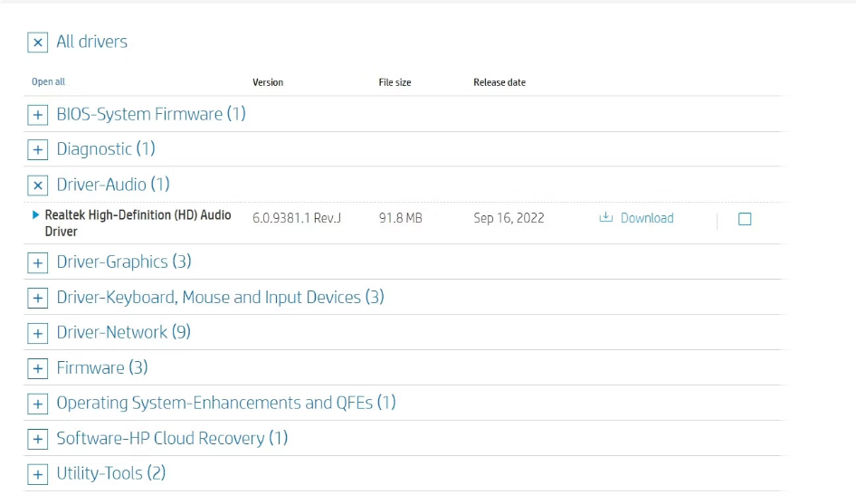Expand the Diagnostic category plus icon
856x504 pixels.
tap(37, 150)
